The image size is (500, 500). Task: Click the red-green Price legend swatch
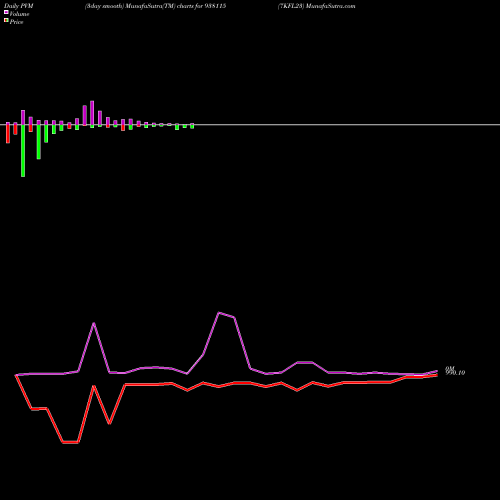click(6, 21)
